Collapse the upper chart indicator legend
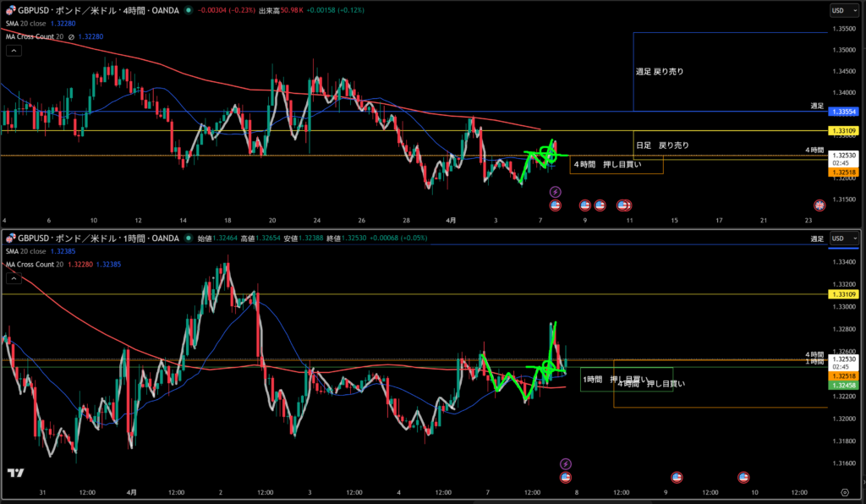 coord(14,50)
